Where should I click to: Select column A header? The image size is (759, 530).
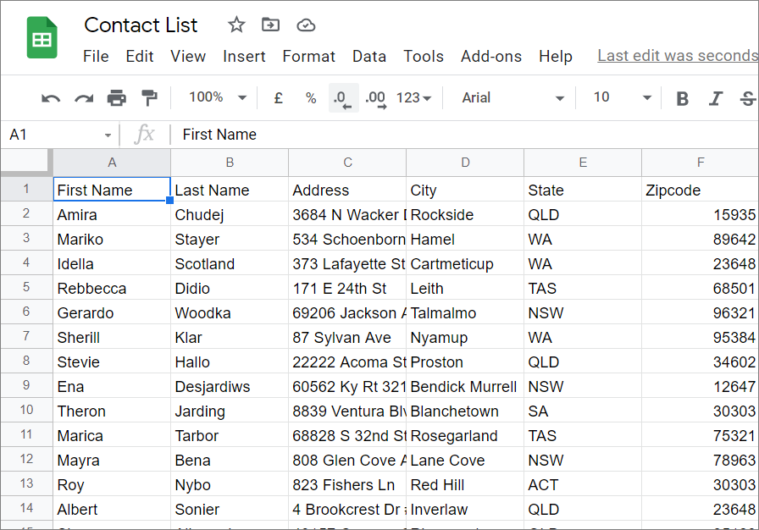(x=112, y=163)
